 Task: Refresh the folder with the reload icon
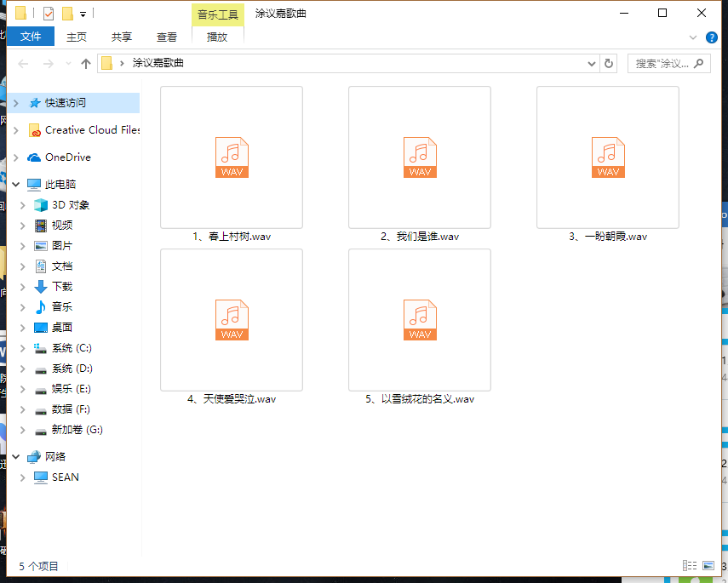[x=609, y=64]
